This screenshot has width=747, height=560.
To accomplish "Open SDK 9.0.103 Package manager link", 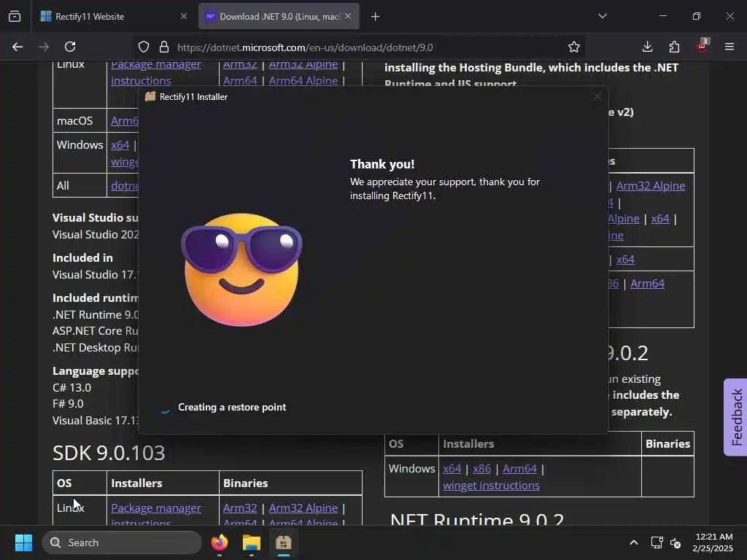I will [x=156, y=508].
